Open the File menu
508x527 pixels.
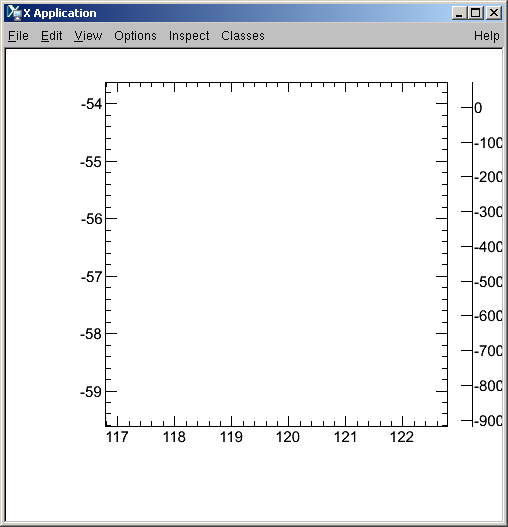(18, 36)
